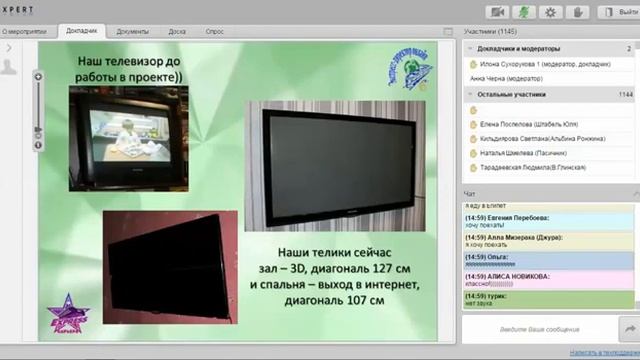Click hand icon beside Илона Сухорукова
The image size is (640, 360).
tap(473, 64)
